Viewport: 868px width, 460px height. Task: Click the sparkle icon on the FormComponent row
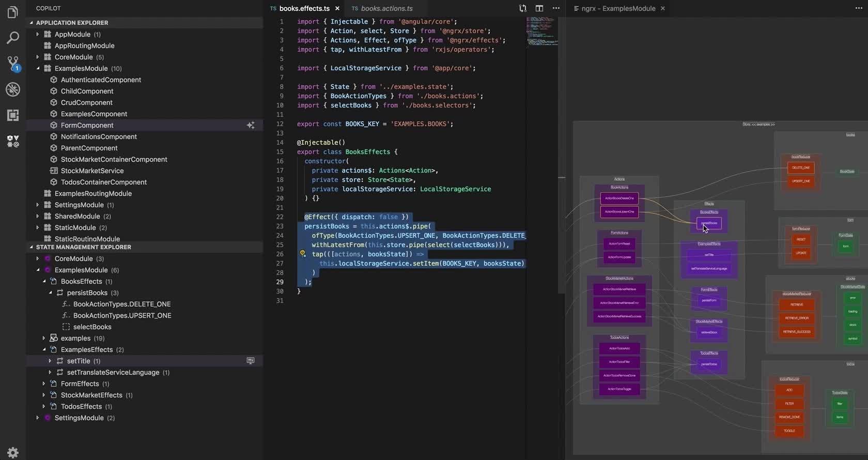[x=251, y=125]
